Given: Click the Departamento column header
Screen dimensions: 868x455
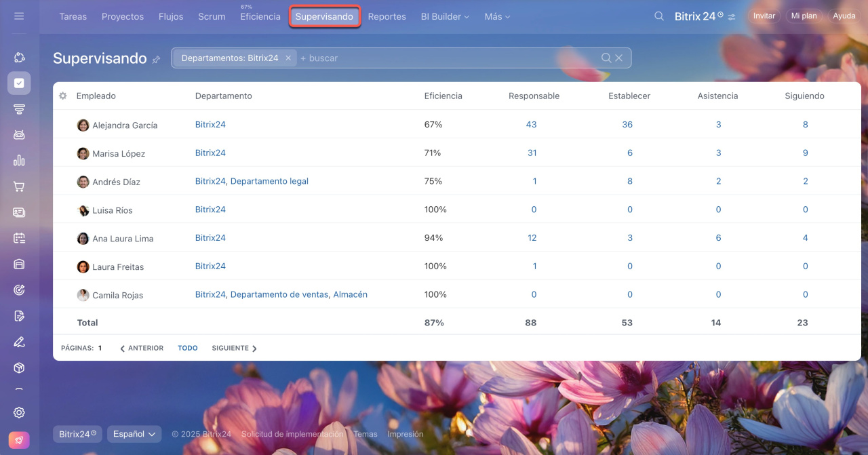Looking at the screenshot, I should 224,96.
